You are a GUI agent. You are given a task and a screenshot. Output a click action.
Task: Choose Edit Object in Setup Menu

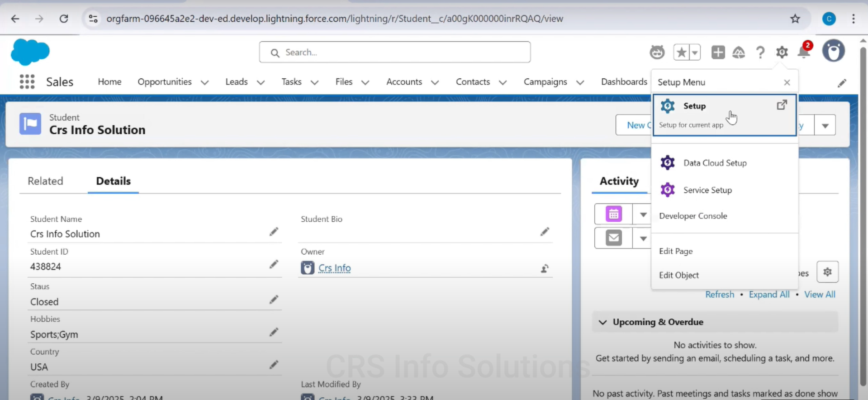678,275
